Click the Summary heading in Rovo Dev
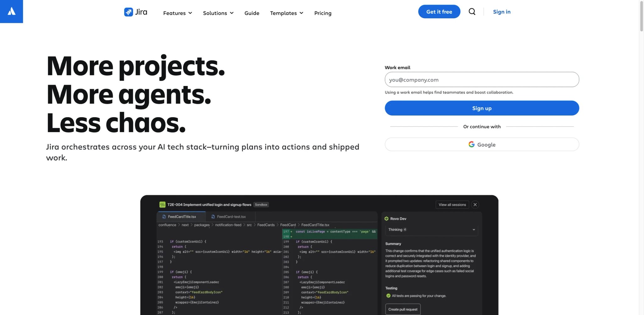The width and height of the screenshot is (644, 315). [x=393, y=244]
